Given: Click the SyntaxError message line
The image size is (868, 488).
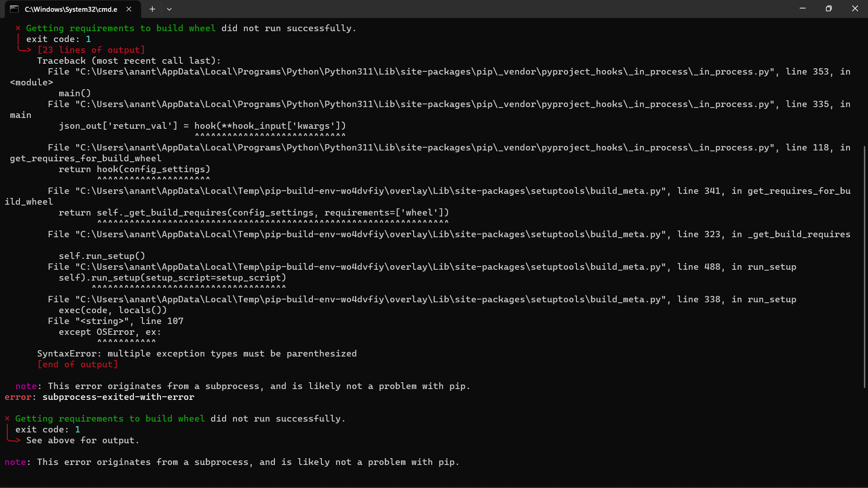Looking at the screenshot, I should coord(197,353).
